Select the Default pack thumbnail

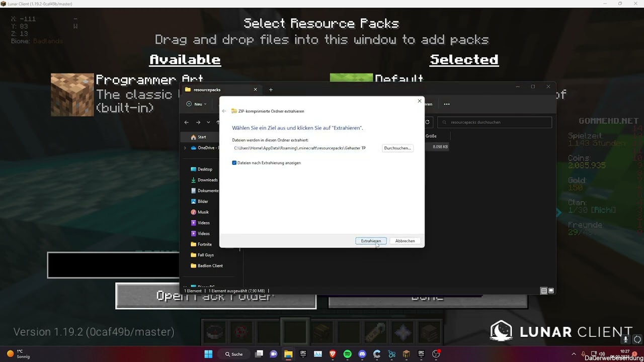[x=351, y=77]
